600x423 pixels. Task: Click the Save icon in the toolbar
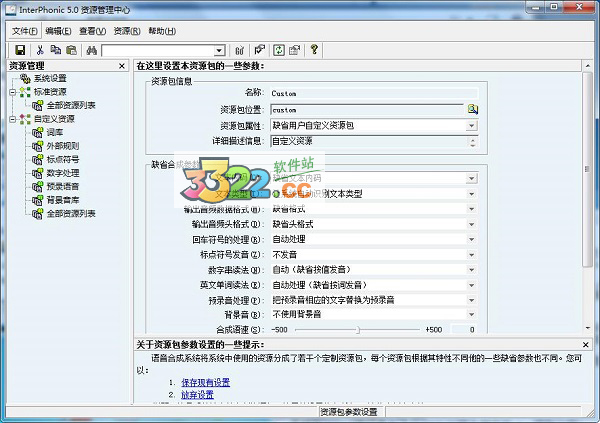click(20, 50)
